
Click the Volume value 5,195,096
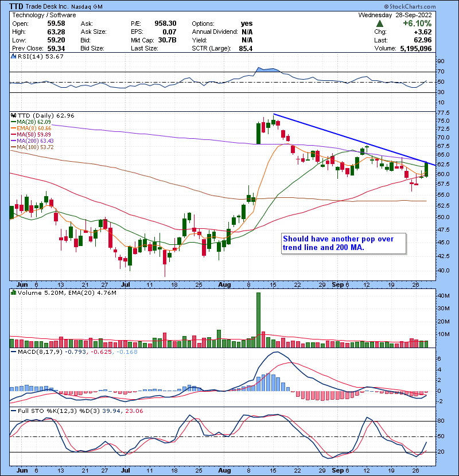(x=416, y=48)
